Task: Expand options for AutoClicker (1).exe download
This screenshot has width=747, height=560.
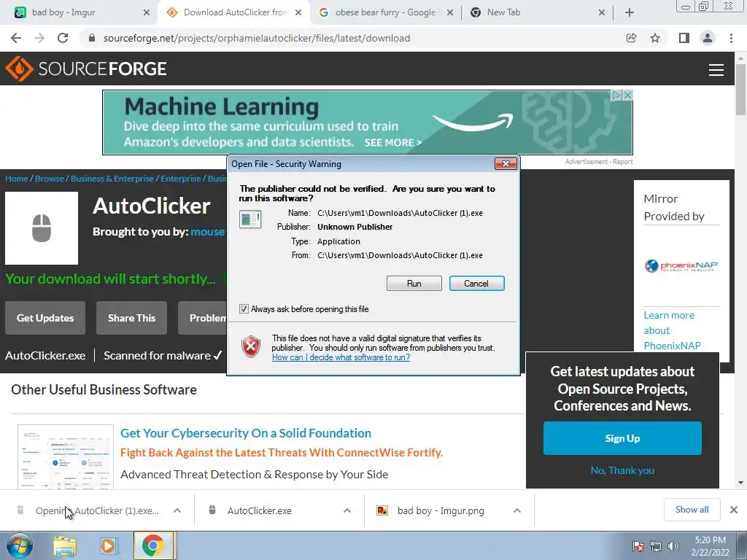Action: tap(177, 510)
